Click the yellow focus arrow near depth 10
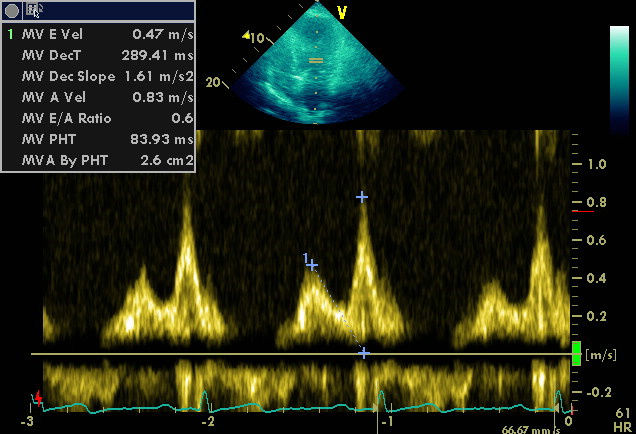This screenshot has width=636, height=434. pos(246,36)
